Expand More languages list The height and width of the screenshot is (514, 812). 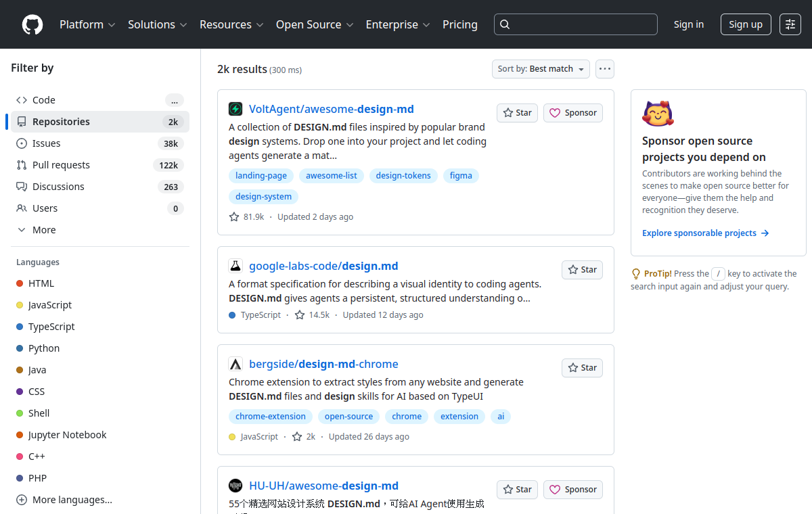[x=100, y=500]
